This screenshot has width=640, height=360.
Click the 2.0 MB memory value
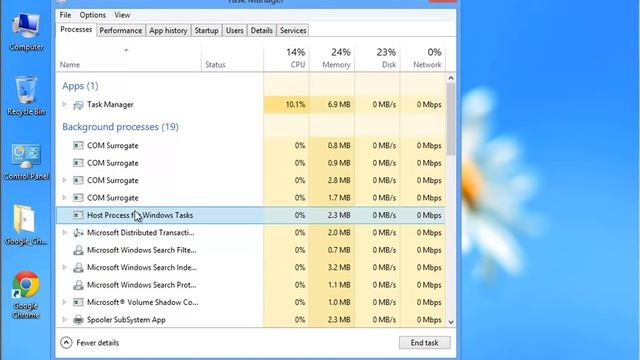tap(339, 233)
